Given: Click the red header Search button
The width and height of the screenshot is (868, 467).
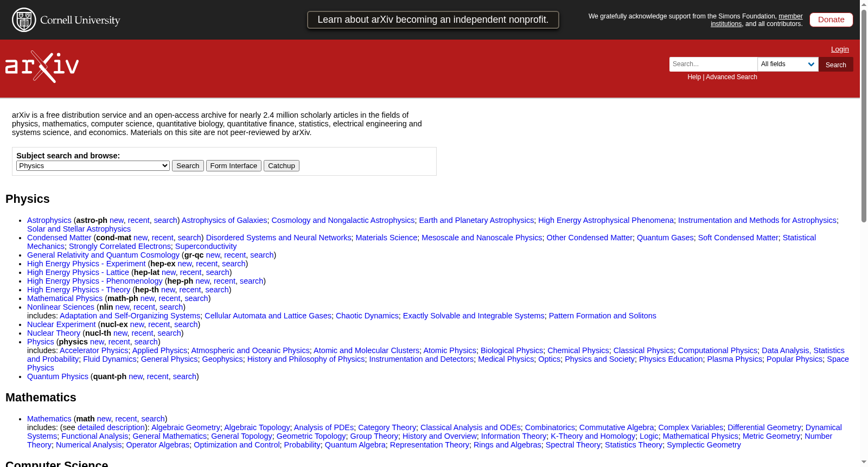Looking at the screenshot, I should click(835, 65).
